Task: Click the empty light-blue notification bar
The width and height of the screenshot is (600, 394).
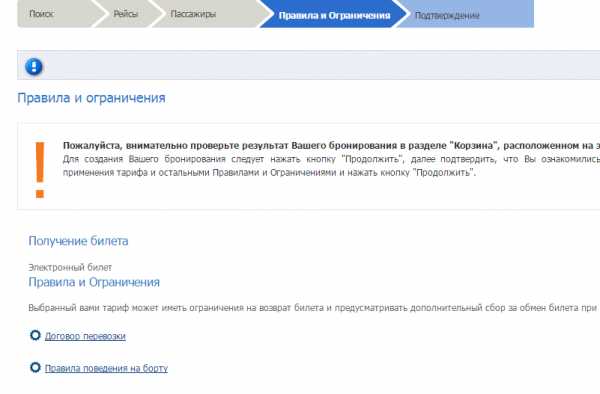Action: point(308,65)
